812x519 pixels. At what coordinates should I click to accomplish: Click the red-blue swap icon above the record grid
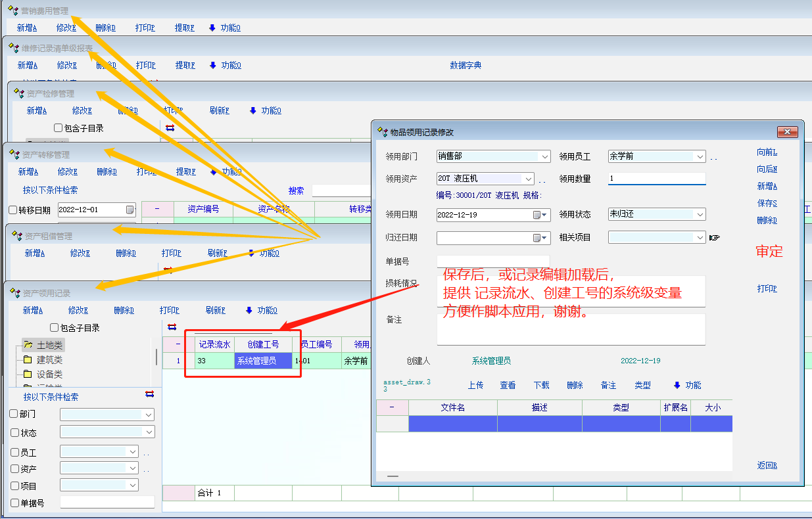pos(172,327)
